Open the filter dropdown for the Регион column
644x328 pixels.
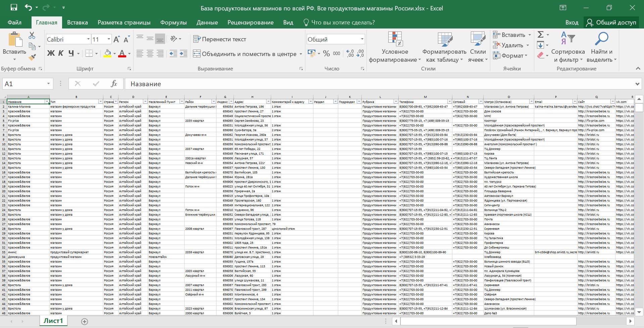[145, 102]
